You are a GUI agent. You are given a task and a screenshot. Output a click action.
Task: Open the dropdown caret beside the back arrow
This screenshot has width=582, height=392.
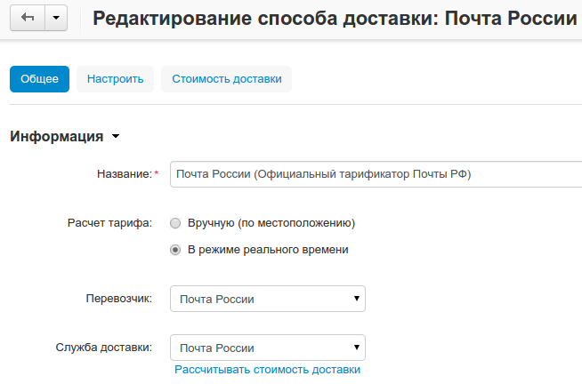click(55, 19)
